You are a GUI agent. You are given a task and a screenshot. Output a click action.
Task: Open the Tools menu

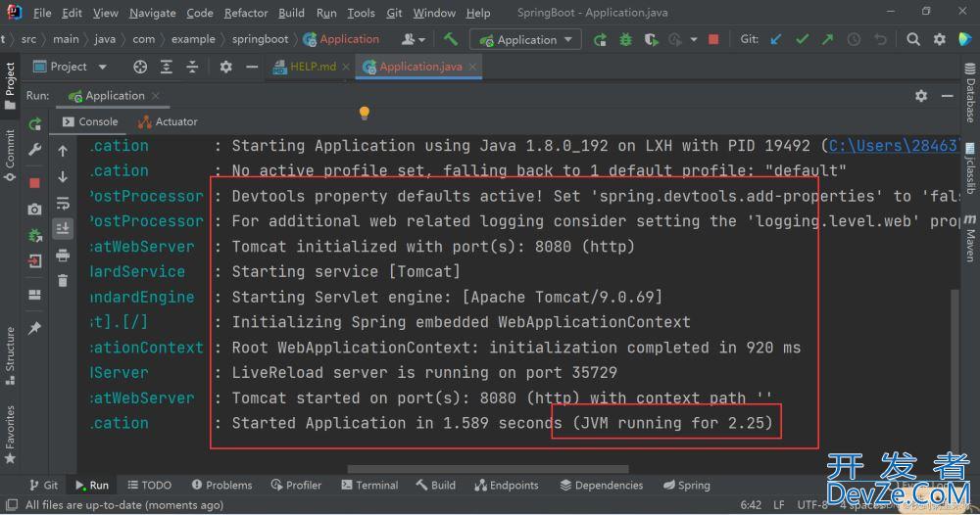pyautogui.click(x=361, y=13)
